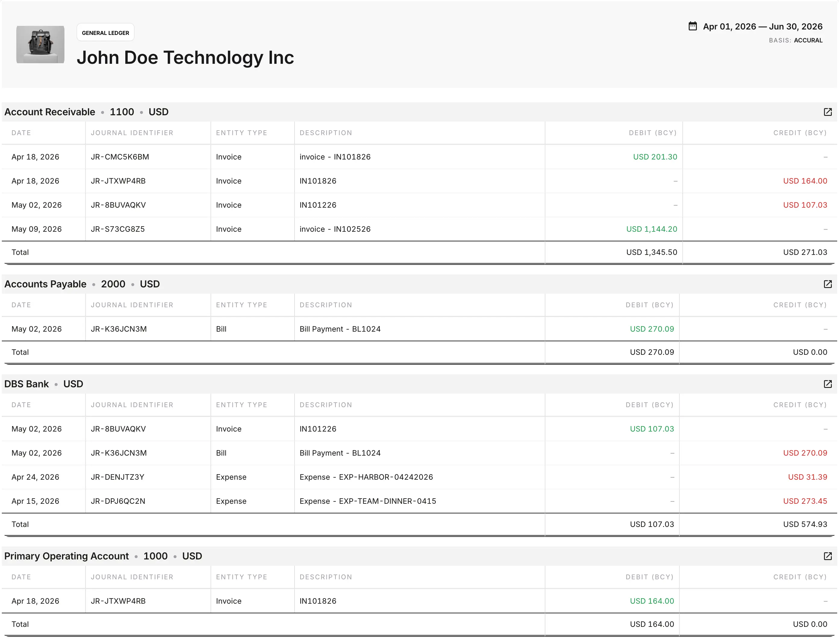Click credit amount USD 164.00
Viewport: 839px width, 644px height.
coord(805,181)
